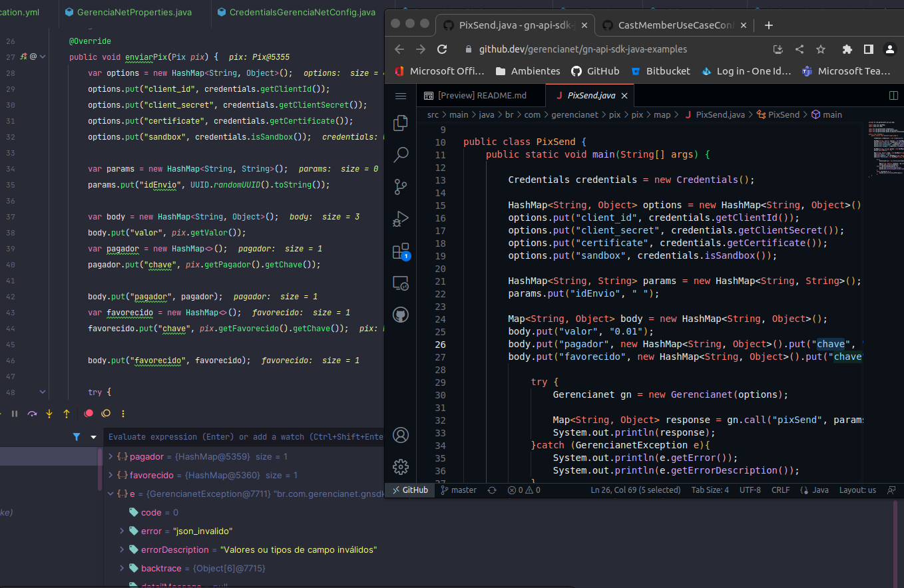Open Chrome profile avatar
904x588 pixels.
(890, 49)
